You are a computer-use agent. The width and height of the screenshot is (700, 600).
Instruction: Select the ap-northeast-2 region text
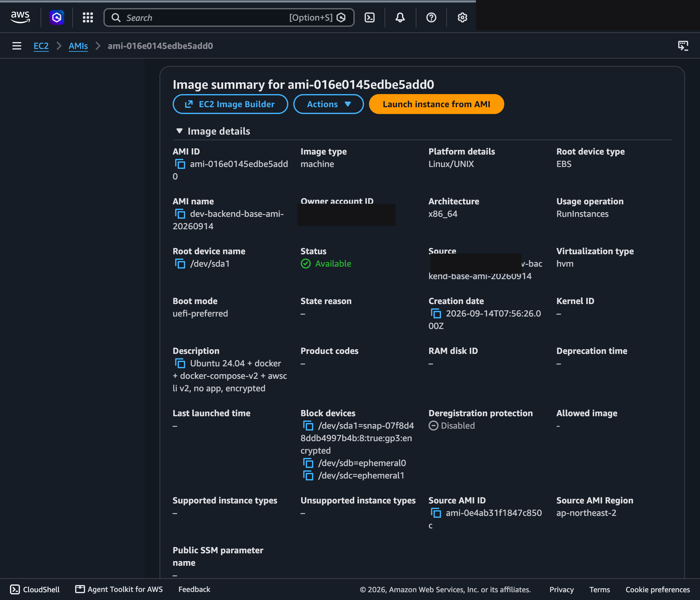pos(586,513)
